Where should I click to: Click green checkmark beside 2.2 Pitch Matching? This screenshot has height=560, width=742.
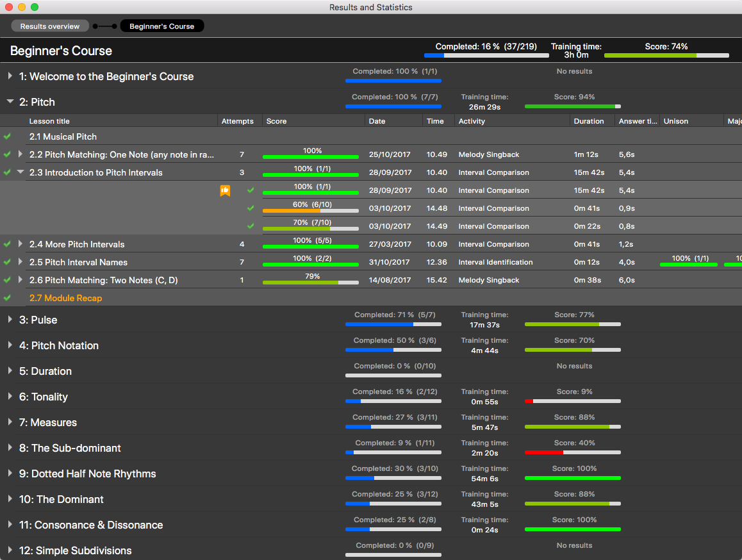7,154
